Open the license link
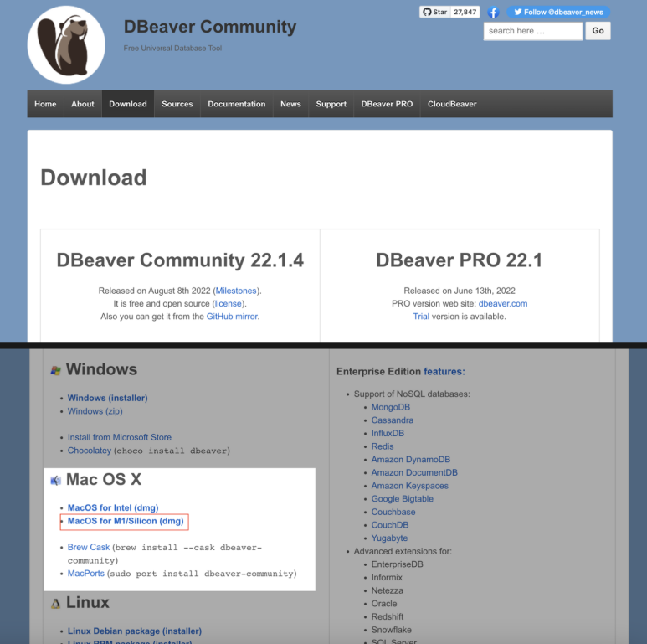 click(x=229, y=303)
